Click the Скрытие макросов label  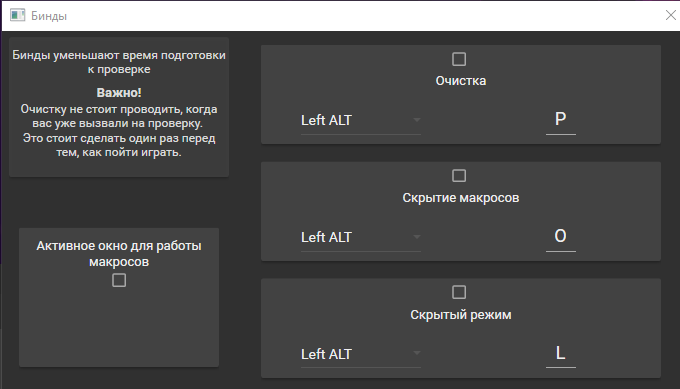point(461,198)
